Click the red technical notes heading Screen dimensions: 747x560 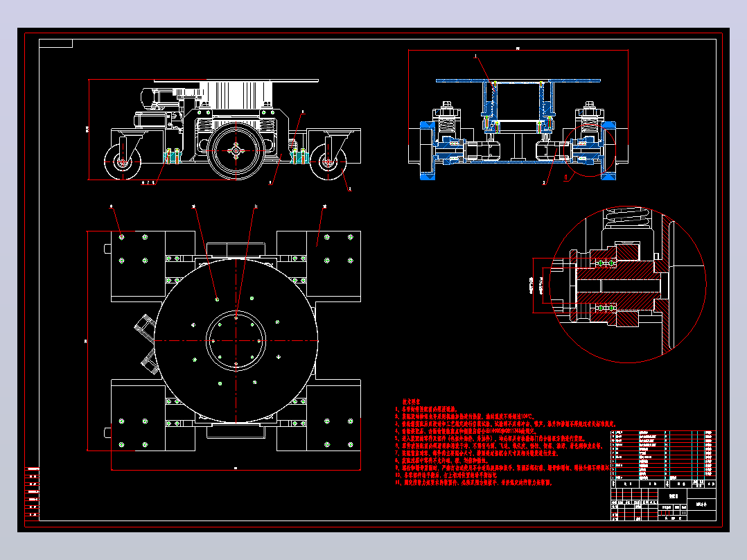click(x=412, y=402)
